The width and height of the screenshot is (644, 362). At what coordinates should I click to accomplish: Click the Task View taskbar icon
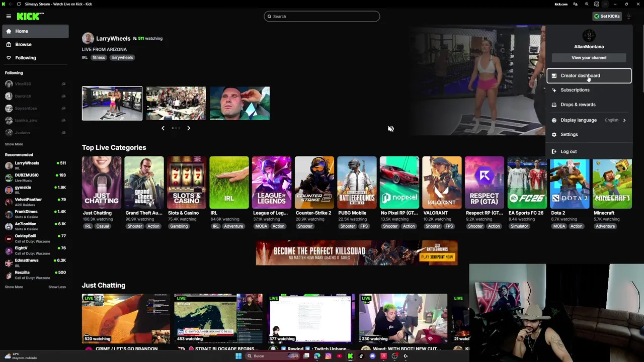coord(306,356)
